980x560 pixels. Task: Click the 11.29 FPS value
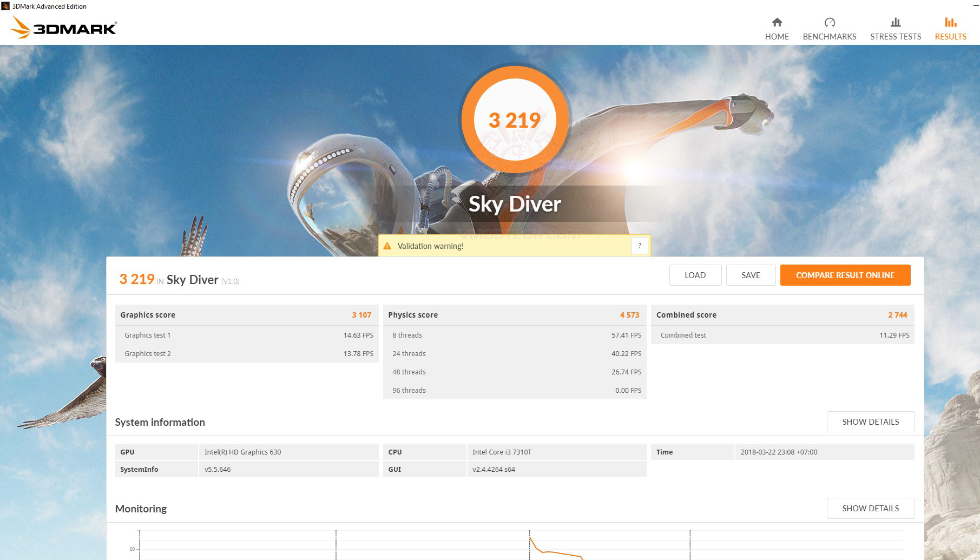pos(895,335)
